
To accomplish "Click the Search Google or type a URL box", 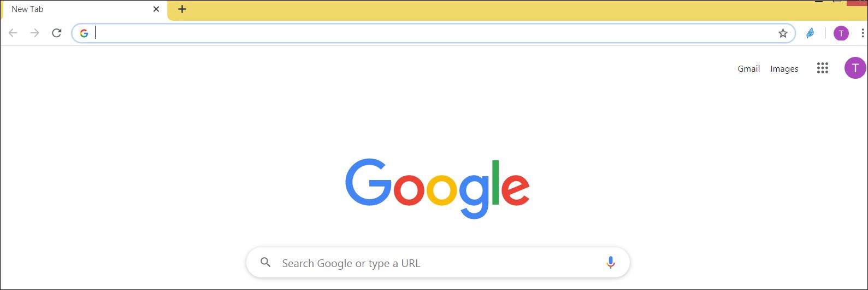I will click(438, 263).
